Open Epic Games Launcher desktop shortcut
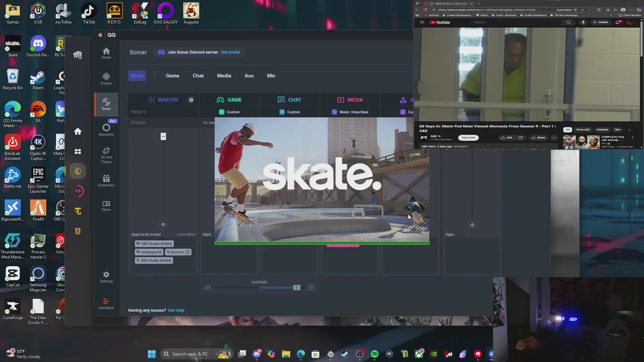 (38, 180)
